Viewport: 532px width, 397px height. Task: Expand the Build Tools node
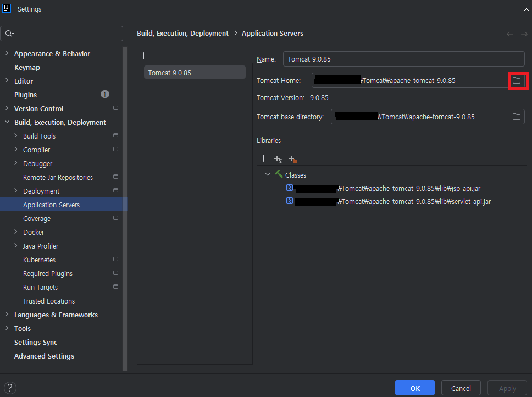click(x=15, y=135)
